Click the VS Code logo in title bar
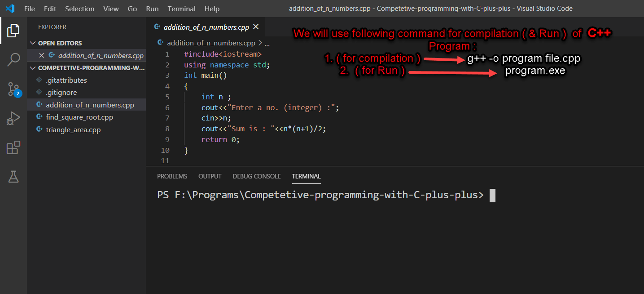Image resolution: width=644 pixels, height=294 pixels. (x=10, y=9)
